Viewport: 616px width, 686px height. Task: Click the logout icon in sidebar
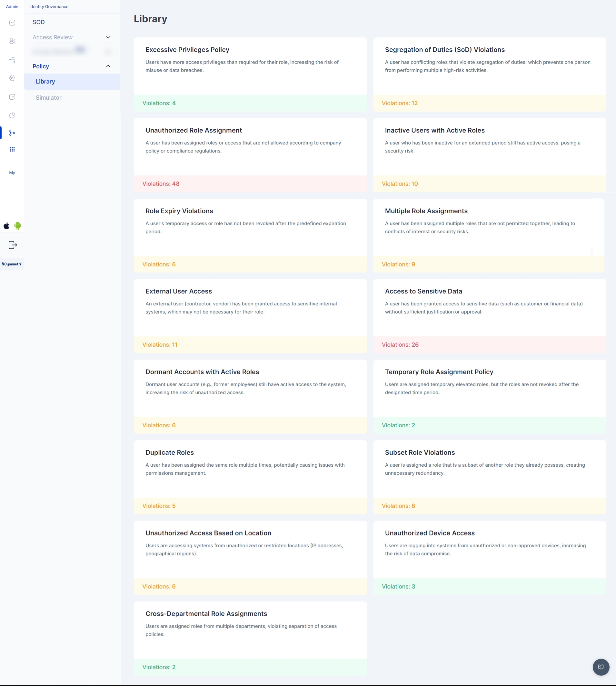click(x=13, y=245)
